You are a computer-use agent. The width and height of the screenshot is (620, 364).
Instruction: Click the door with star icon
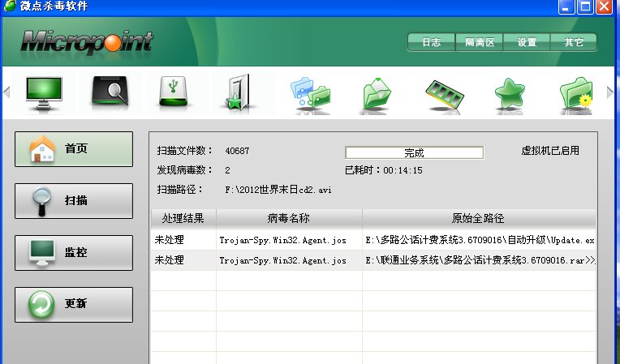239,92
